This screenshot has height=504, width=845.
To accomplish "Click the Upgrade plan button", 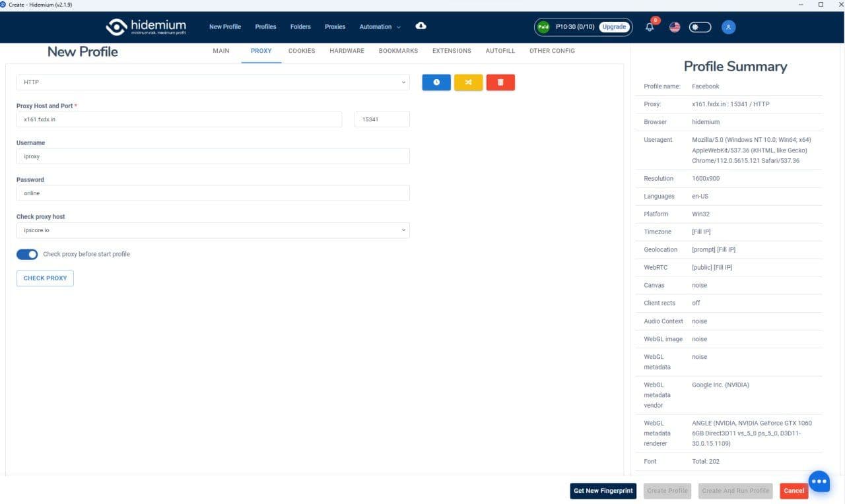I will (614, 27).
